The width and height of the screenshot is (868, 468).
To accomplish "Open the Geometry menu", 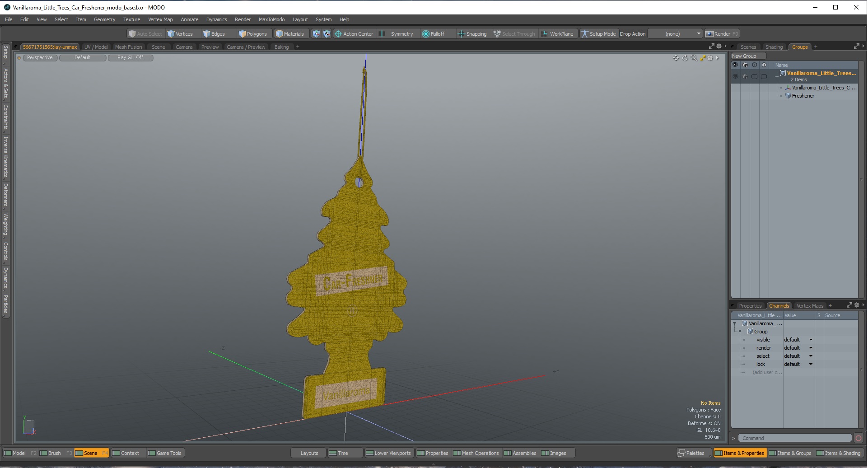I will point(104,19).
